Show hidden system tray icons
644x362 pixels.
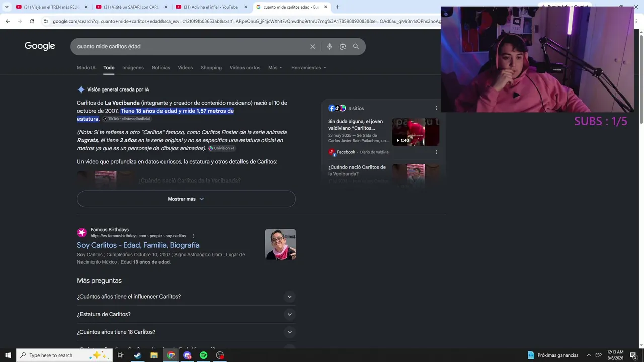pos(588,355)
